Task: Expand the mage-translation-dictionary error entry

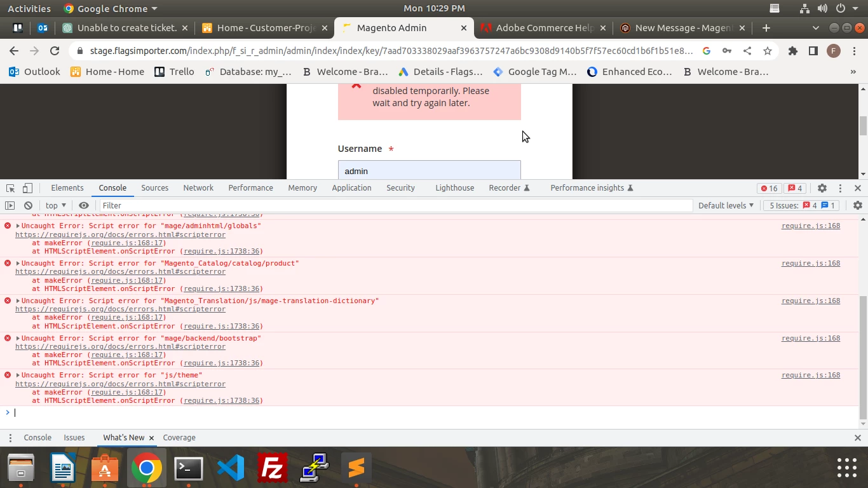Action: [18, 301]
